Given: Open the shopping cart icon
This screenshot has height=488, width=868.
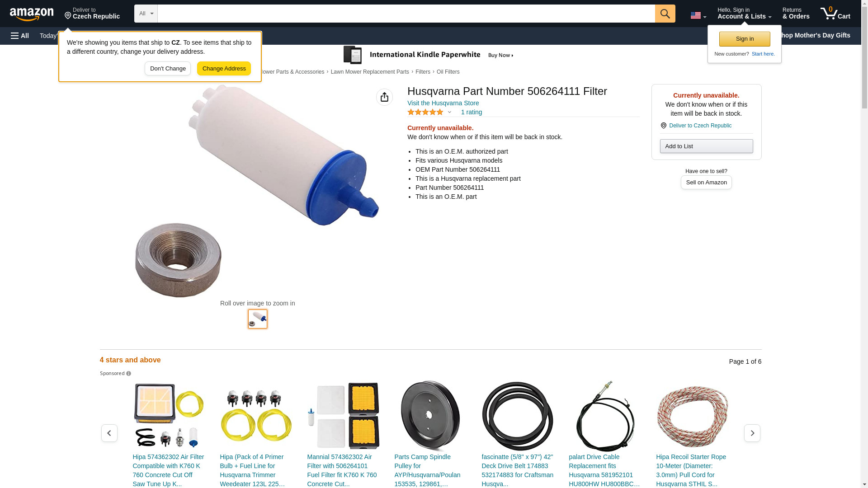Looking at the screenshot, I should [x=835, y=14].
